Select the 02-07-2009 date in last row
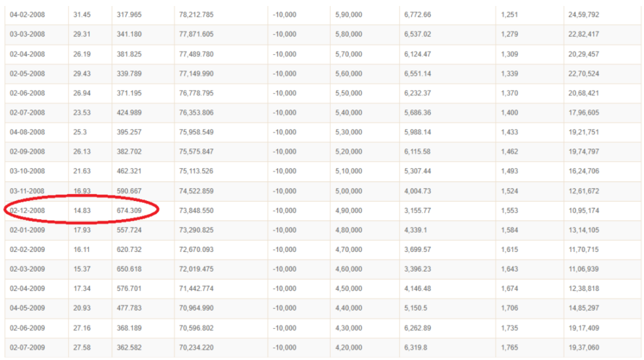This screenshot has width=644, height=360. (28, 347)
